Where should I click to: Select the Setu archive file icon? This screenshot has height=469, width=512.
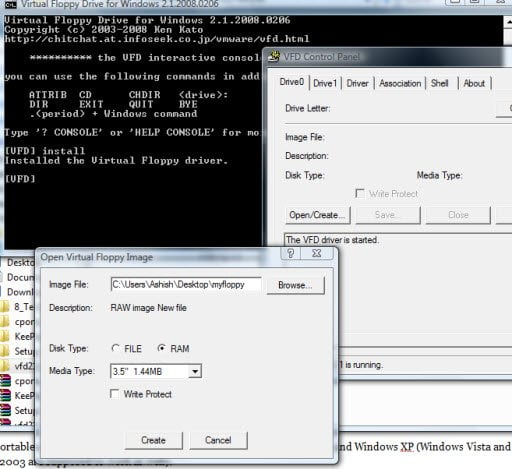[5, 410]
